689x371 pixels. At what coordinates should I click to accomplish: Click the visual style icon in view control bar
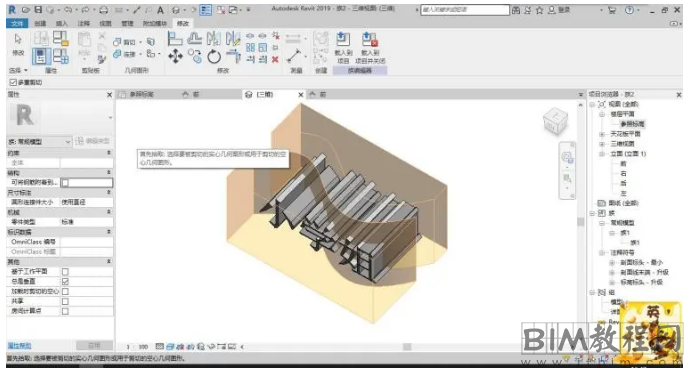170,346
